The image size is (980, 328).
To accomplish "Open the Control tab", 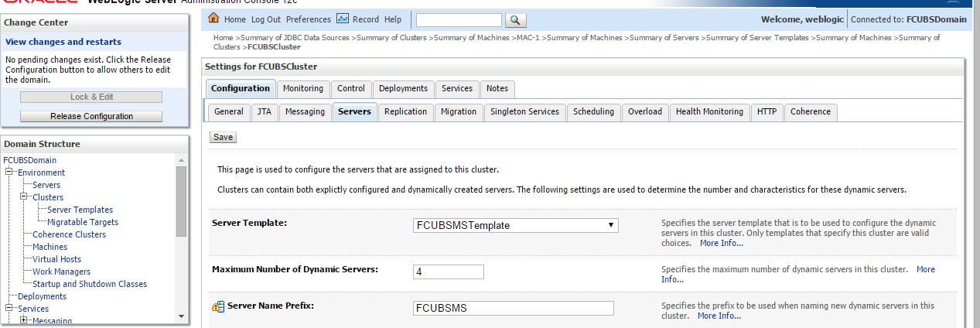I will pos(351,88).
